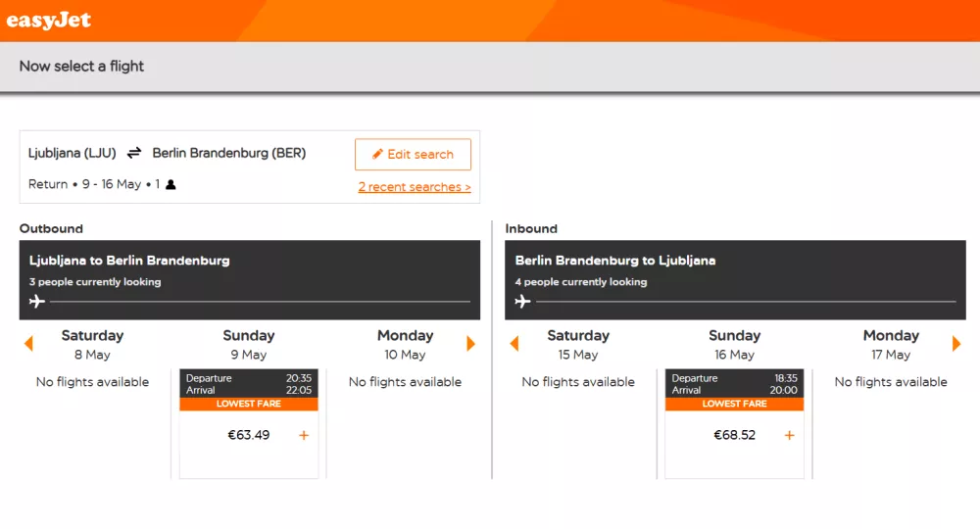The width and height of the screenshot is (980, 529).
Task: Click 'Ljubljana to Berlin Brandenburg' header
Action: [x=129, y=261]
